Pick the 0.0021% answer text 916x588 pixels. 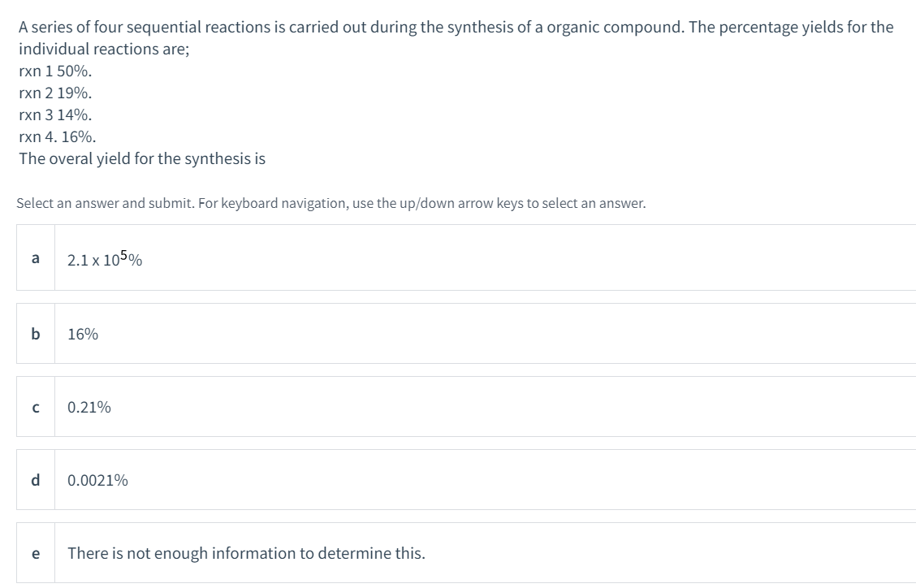click(x=97, y=481)
